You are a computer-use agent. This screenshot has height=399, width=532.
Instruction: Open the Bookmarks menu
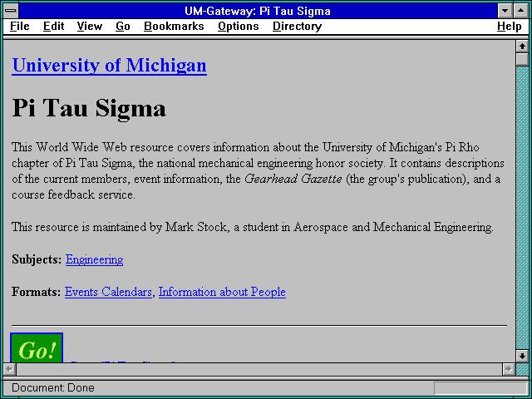click(x=174, y=27)
